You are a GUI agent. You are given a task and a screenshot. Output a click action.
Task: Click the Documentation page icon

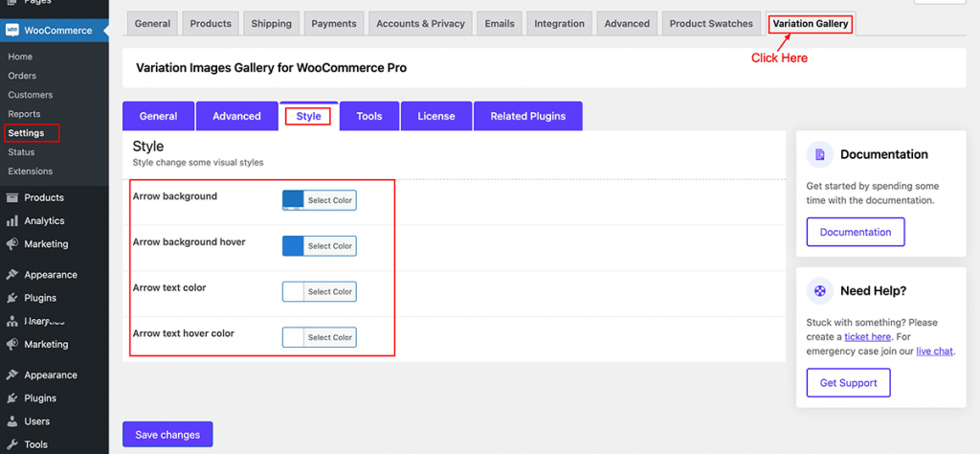pos(819,154)
